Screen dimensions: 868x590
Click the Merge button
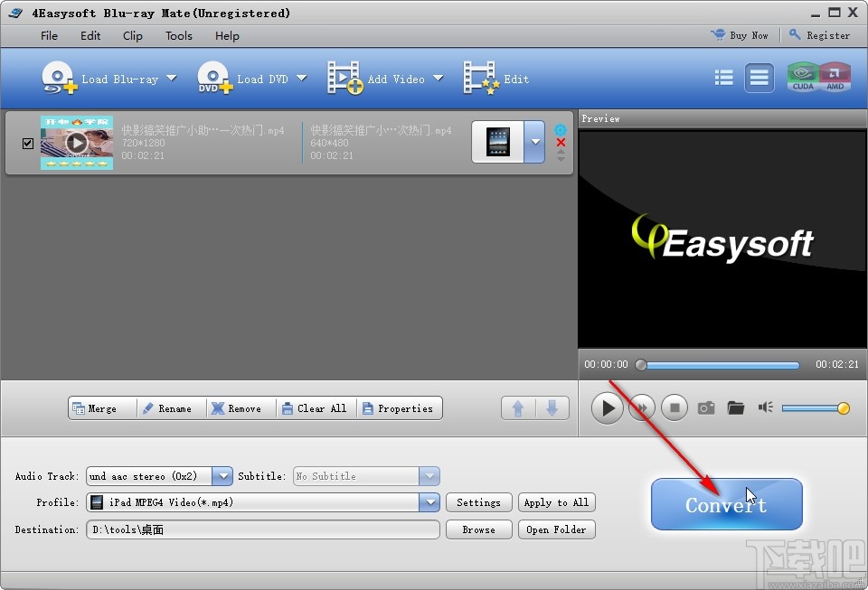pos(102,408)
